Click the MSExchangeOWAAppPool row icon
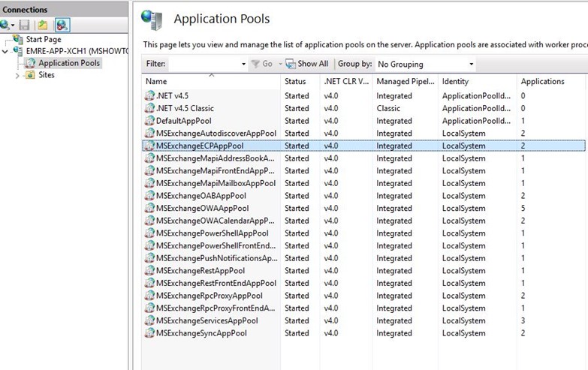Image resolution: width=588 pixels, height=370 pixels. coord(149,208)
